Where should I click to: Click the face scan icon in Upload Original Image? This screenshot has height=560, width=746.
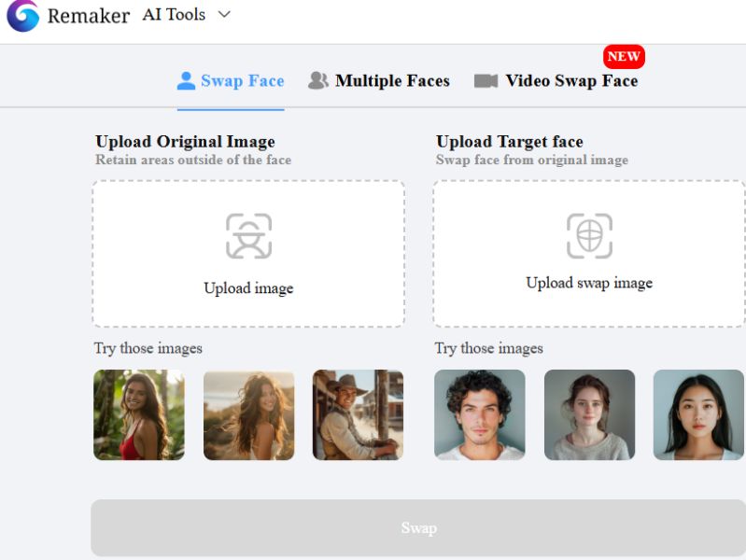pyautogui.click(x=248, y=236)
